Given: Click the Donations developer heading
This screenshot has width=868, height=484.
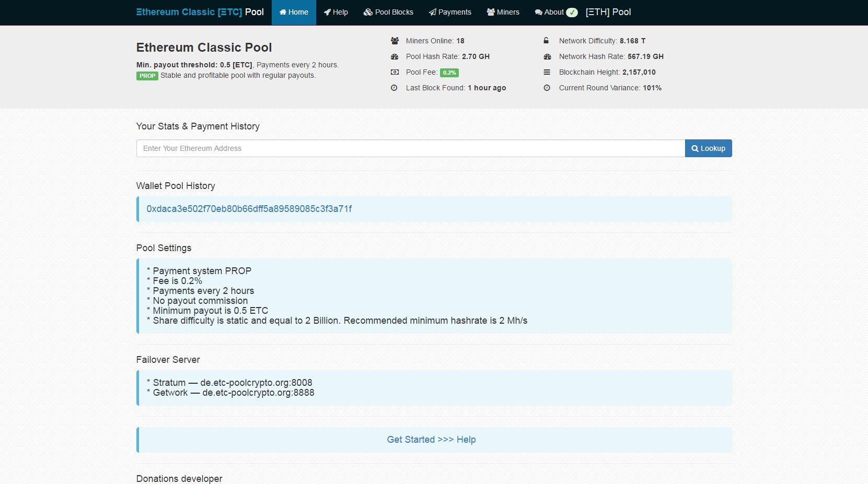Looking at the screenshot, I should [179, 479].
